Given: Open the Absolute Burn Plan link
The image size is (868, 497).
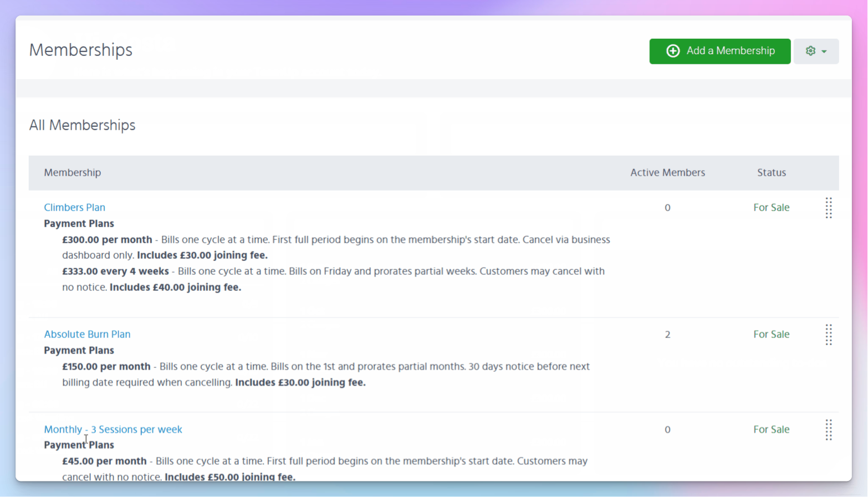Looking at the screenshot, I should point(88,334).
